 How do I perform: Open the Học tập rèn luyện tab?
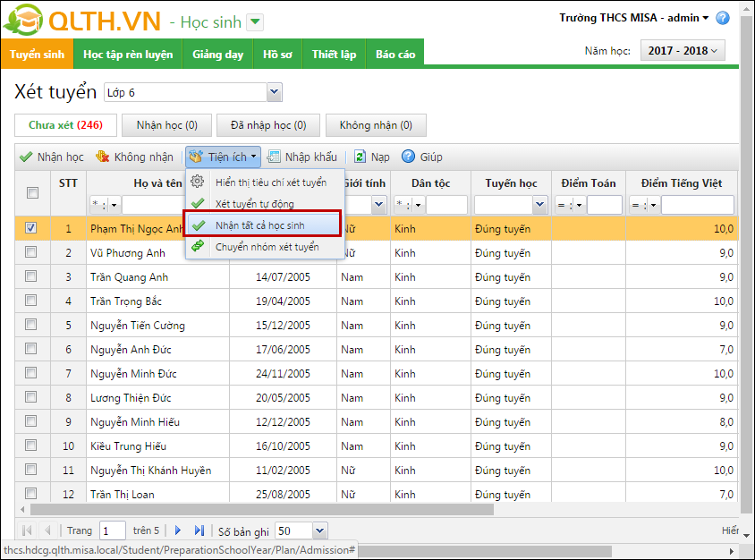(128, 55)
